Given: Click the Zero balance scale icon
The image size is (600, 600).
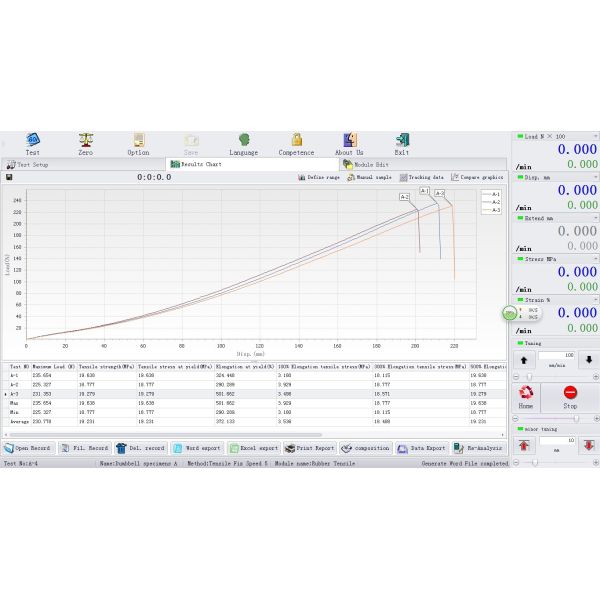Looking at the screenshot, I should (86, 140).
